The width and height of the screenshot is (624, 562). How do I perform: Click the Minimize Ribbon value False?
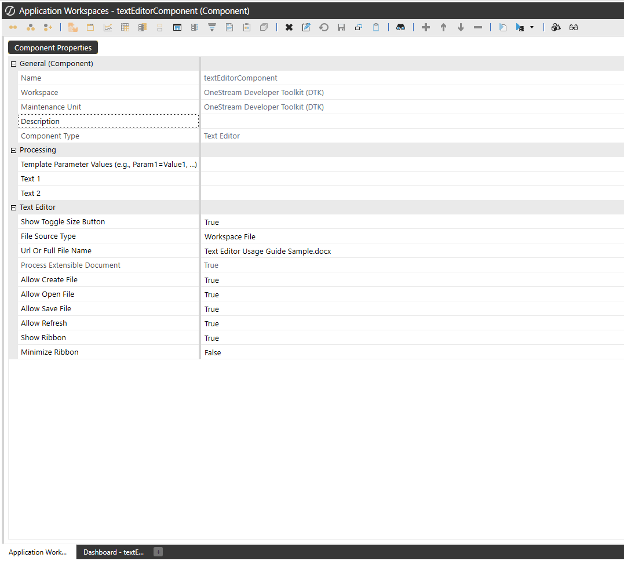pos(213,353)
